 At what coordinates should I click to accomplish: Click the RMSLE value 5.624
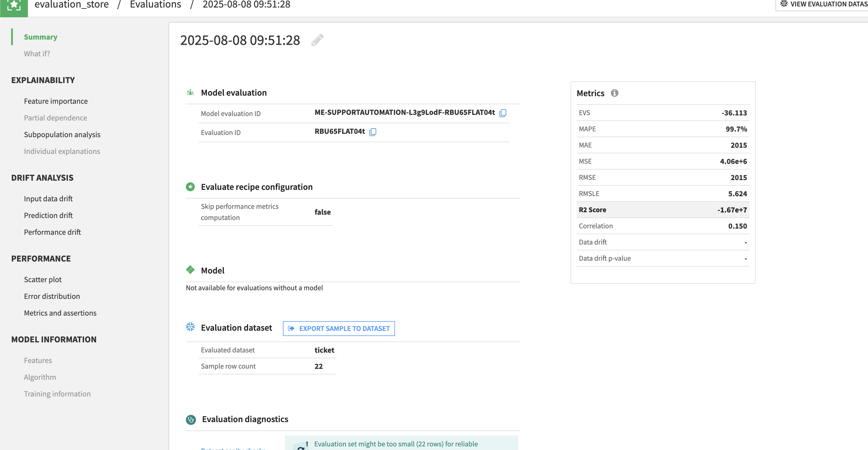[737, 194]
